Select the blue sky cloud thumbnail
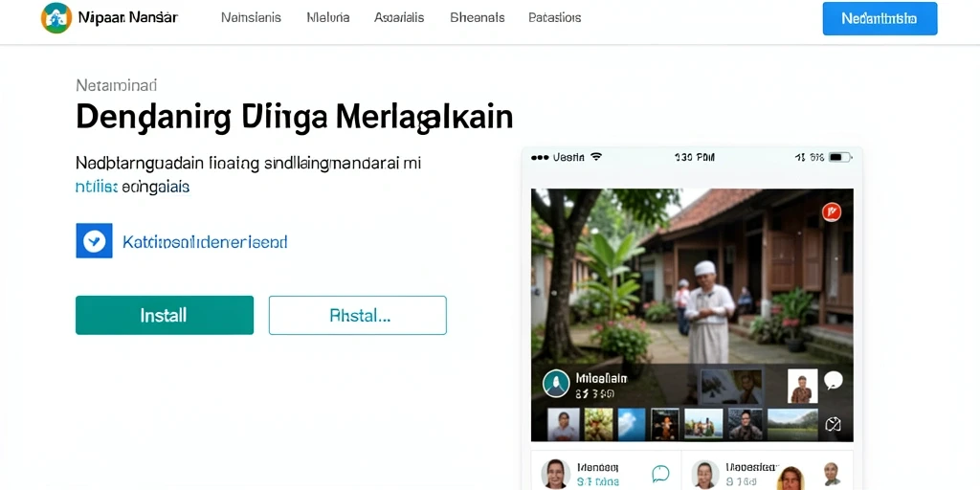Image resolution: width=980 pixels, height=490 pixels. click(x=632, y=424)
